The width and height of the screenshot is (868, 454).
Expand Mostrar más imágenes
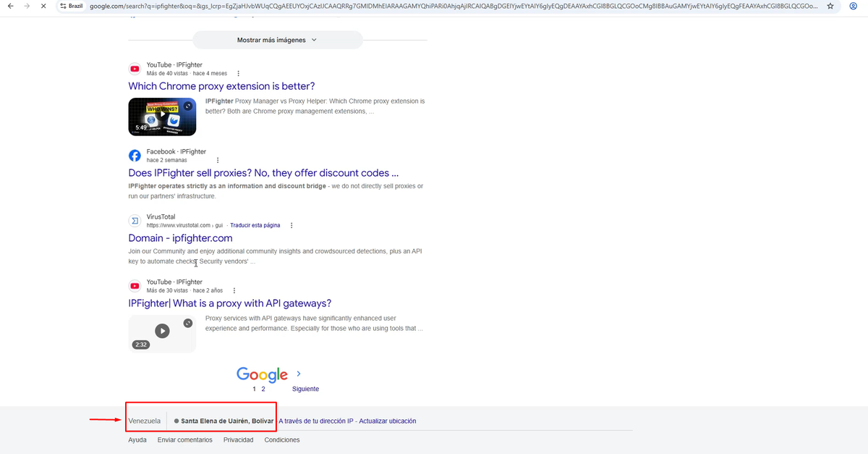click(x=278, y=40)
